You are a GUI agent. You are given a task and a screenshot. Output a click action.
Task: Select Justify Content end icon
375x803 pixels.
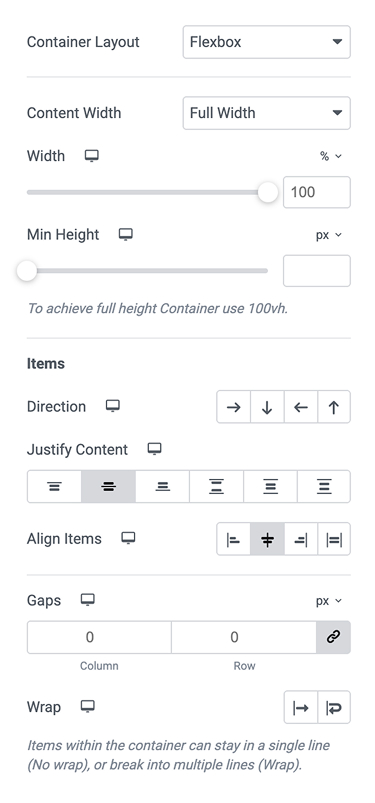point(162,487)
